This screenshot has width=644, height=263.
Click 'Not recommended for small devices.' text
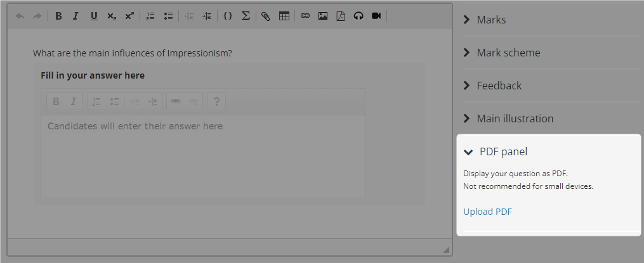click(x=528, y=186)
